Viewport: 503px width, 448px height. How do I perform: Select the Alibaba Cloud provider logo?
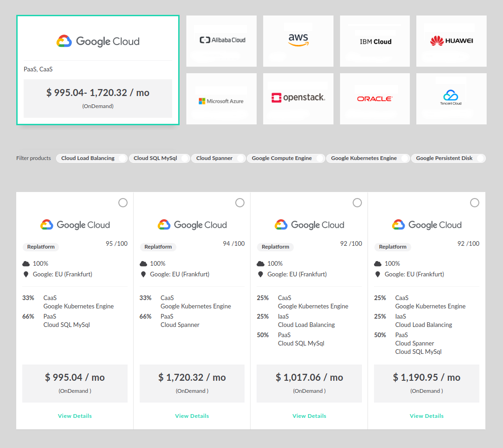(222, 40)
